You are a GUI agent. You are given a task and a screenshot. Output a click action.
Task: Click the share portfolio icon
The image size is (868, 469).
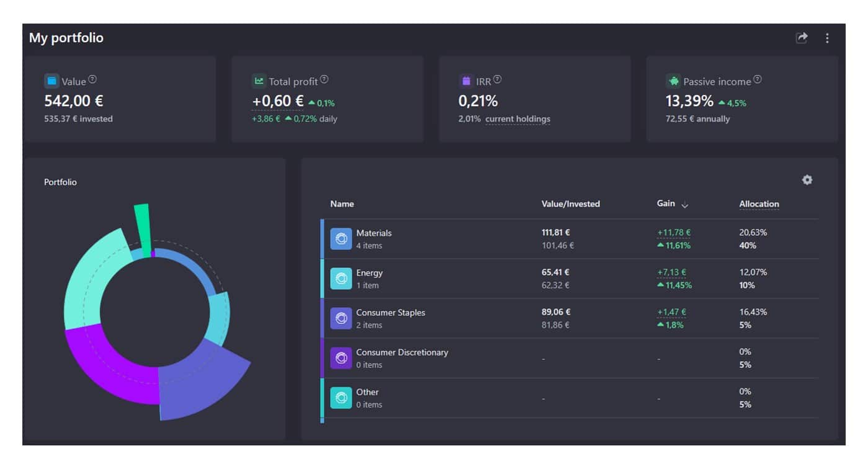tap(802, 38)
